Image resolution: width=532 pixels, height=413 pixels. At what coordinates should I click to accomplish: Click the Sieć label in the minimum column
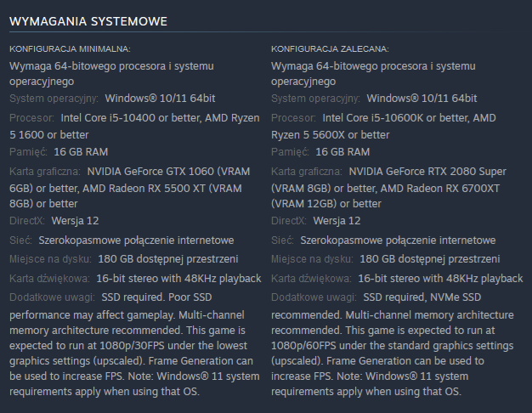(x=21, y=240)
